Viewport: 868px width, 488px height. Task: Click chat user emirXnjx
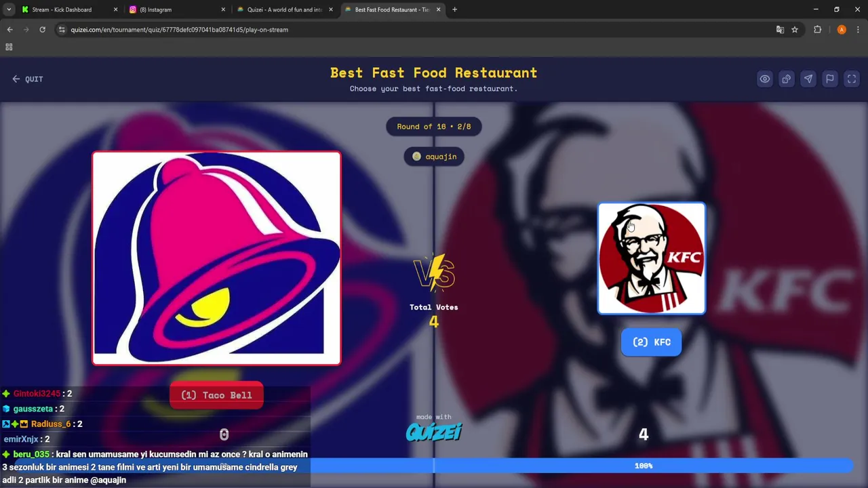coord(21,439)
